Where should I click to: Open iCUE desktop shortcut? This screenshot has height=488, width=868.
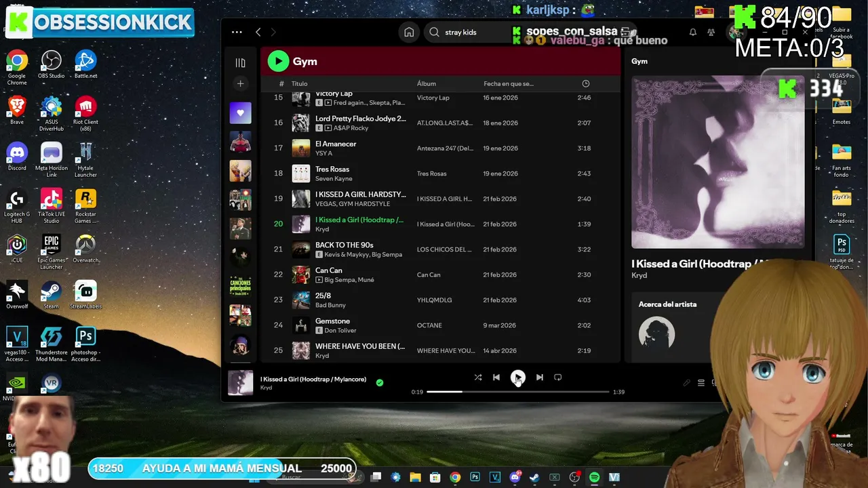pos(17,249)
